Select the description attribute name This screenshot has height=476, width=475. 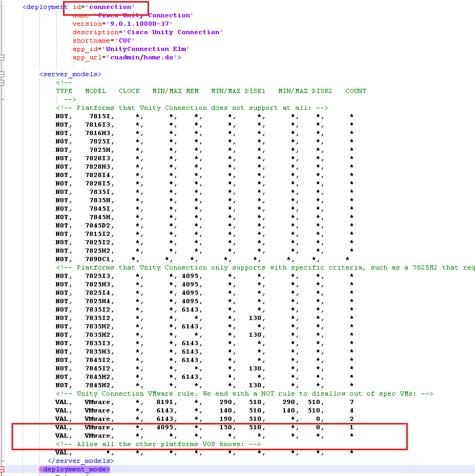(x=96, y=32)
